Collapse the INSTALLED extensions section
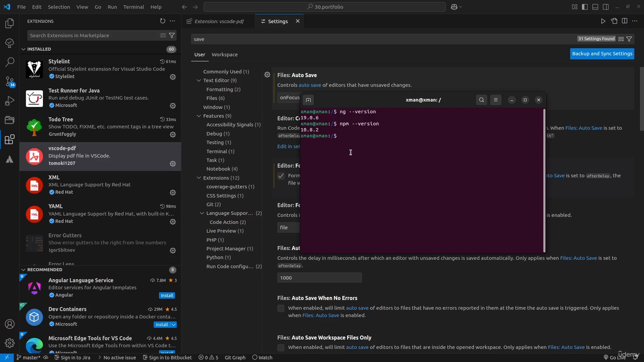644x362 pixels. [x=23, y=49]
